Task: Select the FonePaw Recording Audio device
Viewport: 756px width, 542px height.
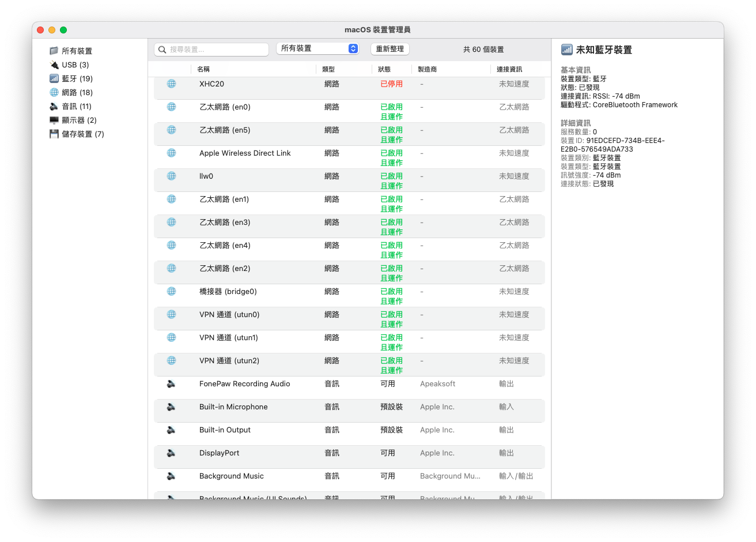Action: pos(244,384)
